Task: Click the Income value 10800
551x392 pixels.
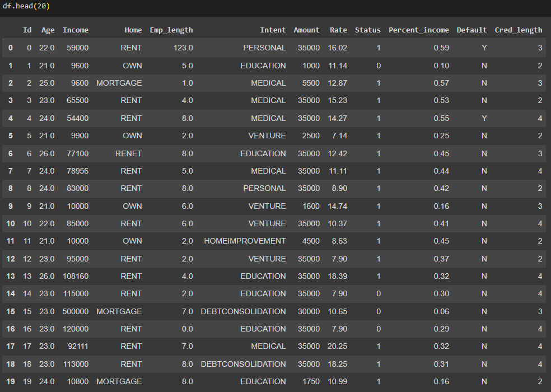Action: tap(78, 381)
